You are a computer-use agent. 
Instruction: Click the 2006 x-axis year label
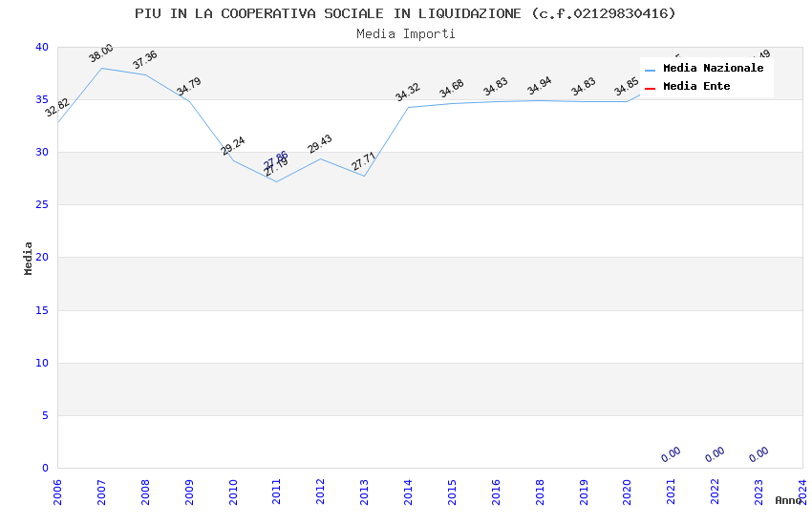pos(57,492)
